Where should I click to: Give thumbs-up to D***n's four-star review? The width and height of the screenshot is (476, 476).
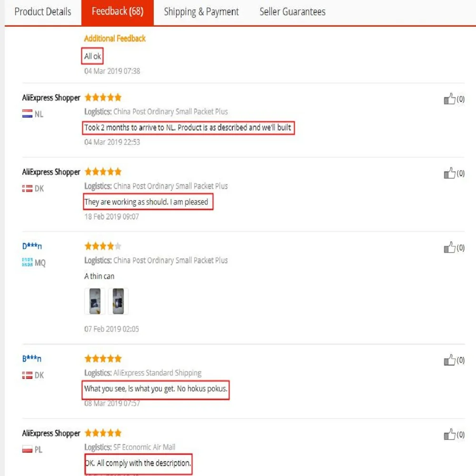coord(450,248)
